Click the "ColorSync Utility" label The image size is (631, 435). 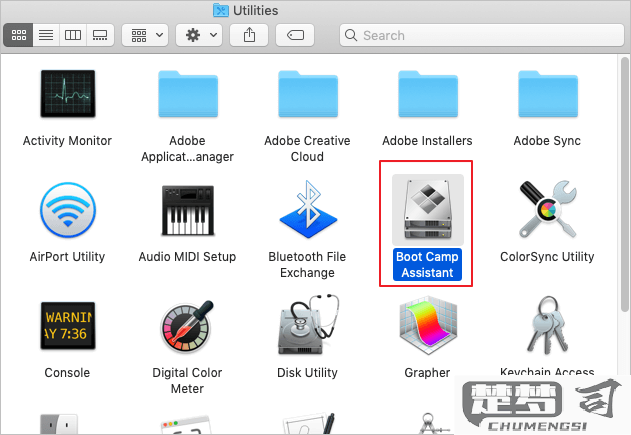tap(547, 257)
